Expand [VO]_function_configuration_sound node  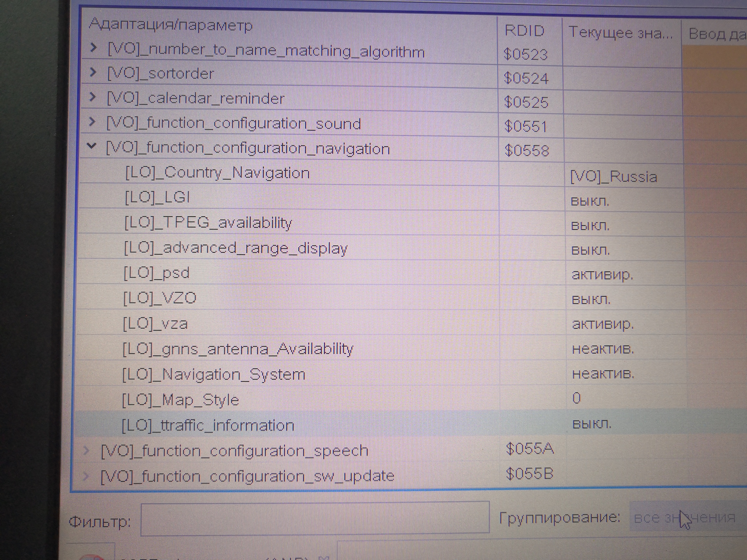coord(92,122)
